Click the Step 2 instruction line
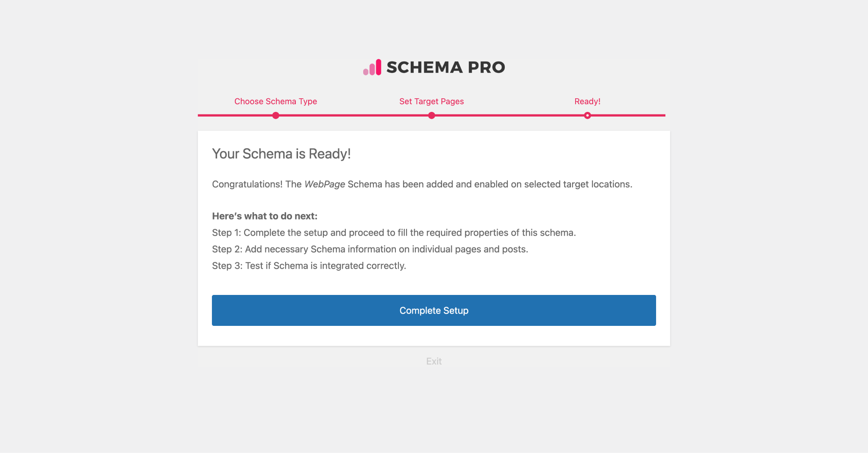868x453 pixels. [370, 249]
